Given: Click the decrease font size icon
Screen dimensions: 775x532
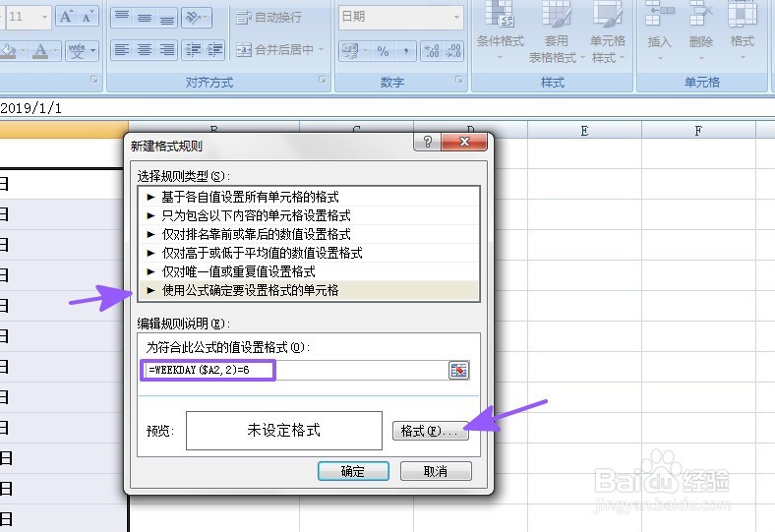Looking at the screenshot, I should point(87,17).
